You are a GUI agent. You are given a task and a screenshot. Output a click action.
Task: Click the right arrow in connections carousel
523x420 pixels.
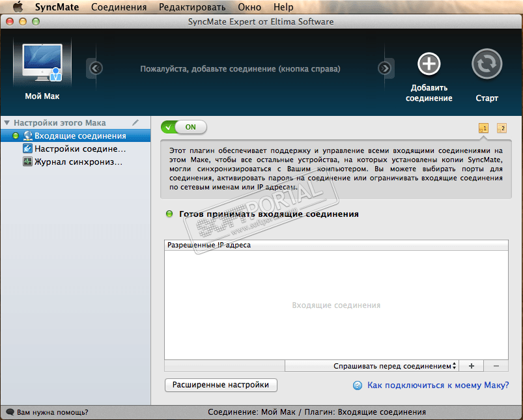(x=385, y=68)
